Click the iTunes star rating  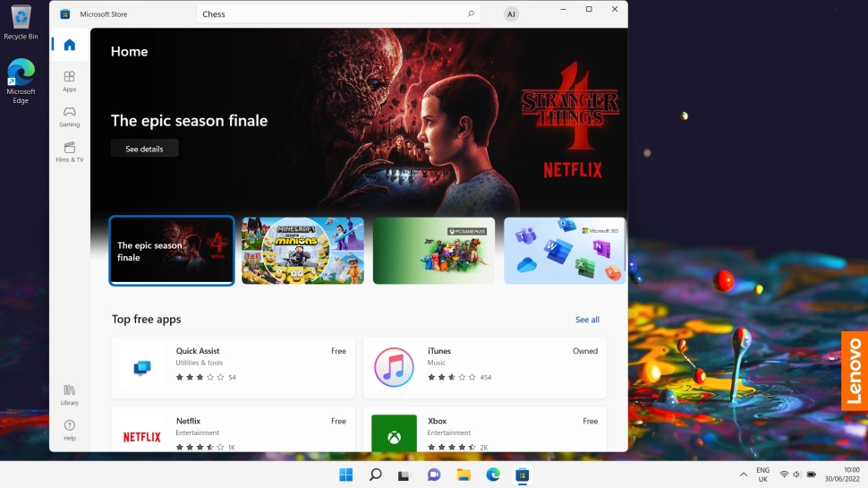451,377
